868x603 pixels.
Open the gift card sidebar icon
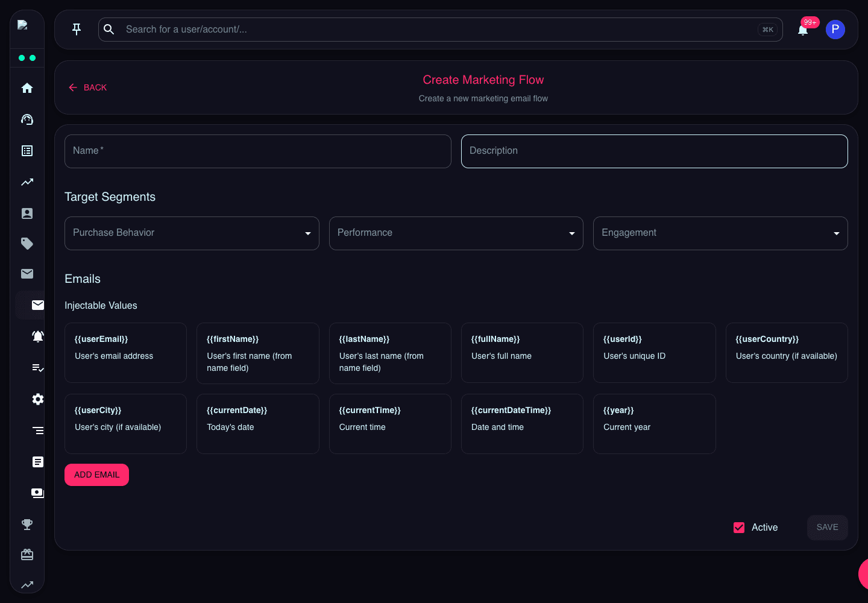coord(27,555)
